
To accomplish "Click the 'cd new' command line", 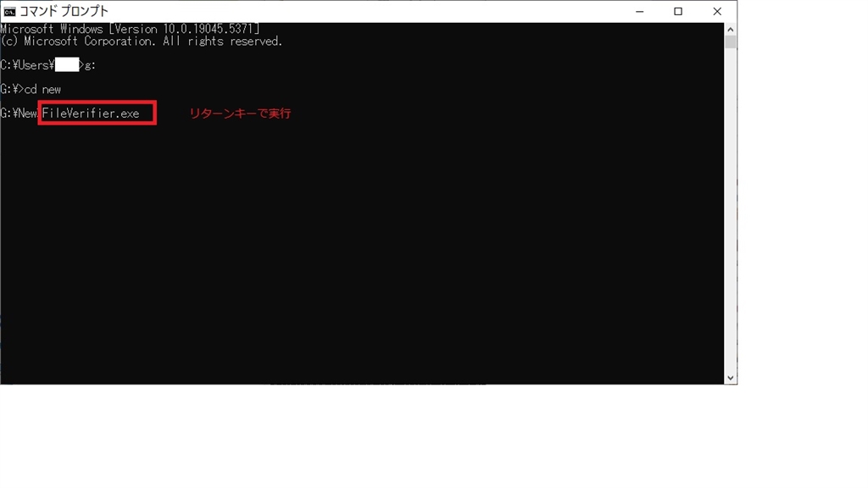I will pos(31,90).
